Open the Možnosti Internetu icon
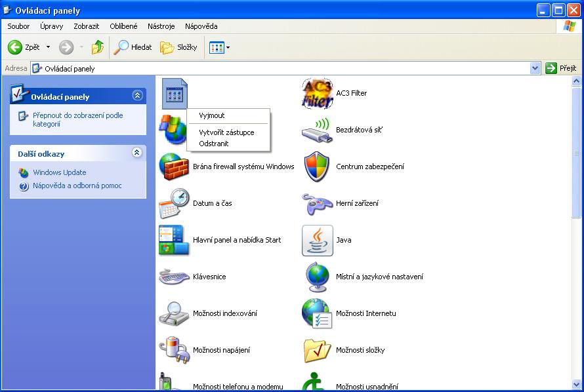The width and height of the screenshot is (584, 392). tap(318, 314)
